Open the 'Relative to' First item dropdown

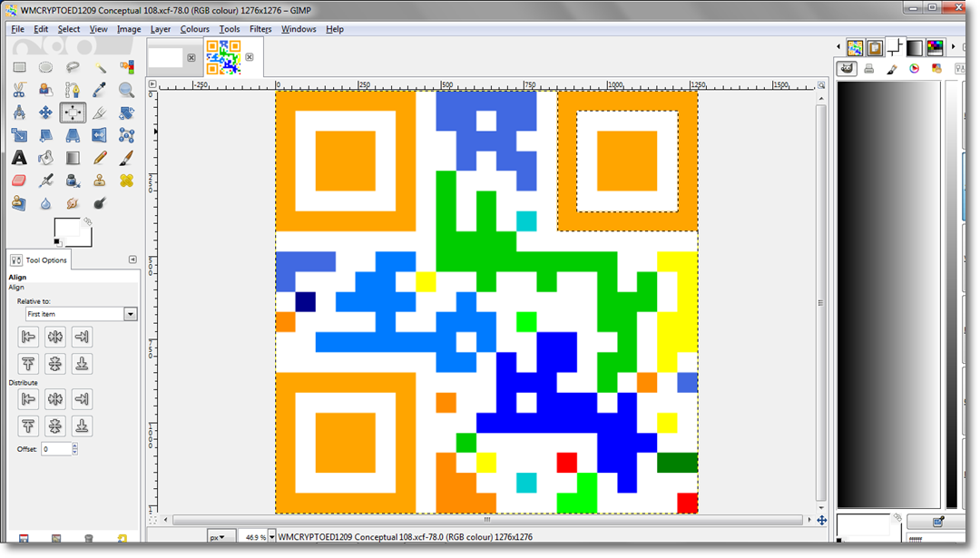(130, 314)
